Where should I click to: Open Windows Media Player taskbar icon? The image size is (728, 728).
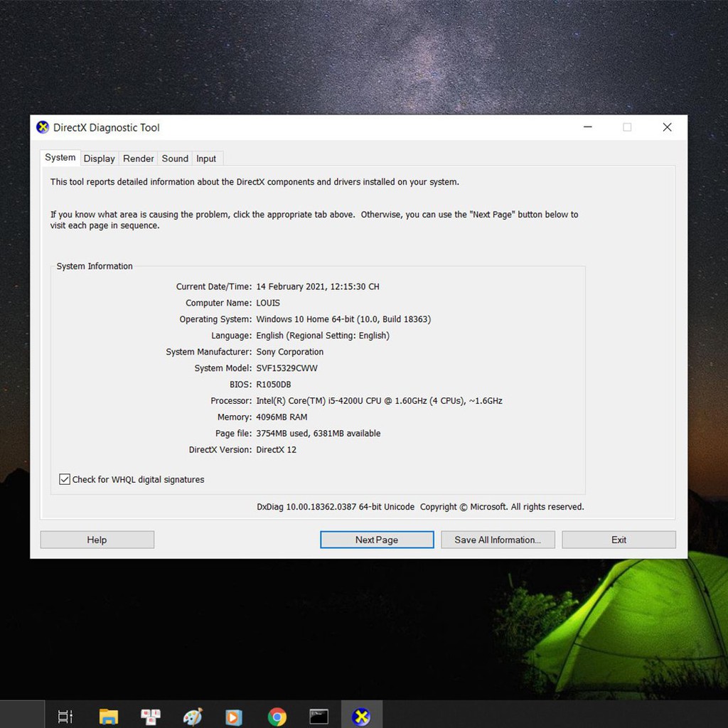(233, 717)
